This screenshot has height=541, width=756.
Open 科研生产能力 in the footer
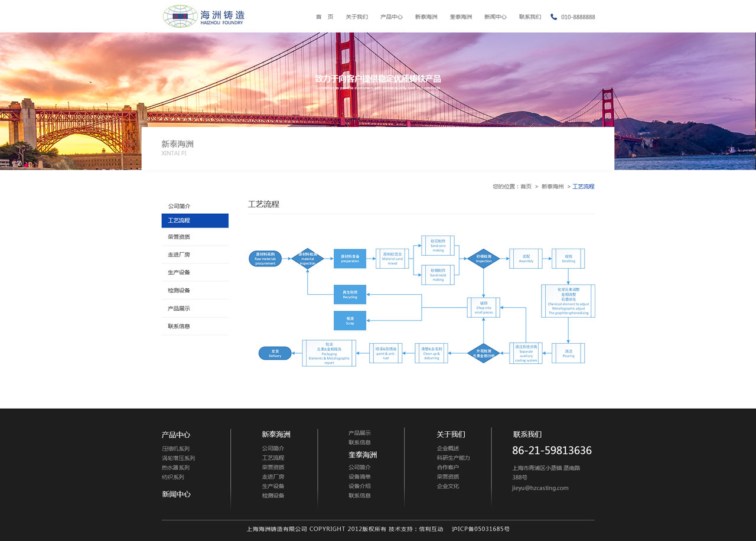(x=454, y=458)
